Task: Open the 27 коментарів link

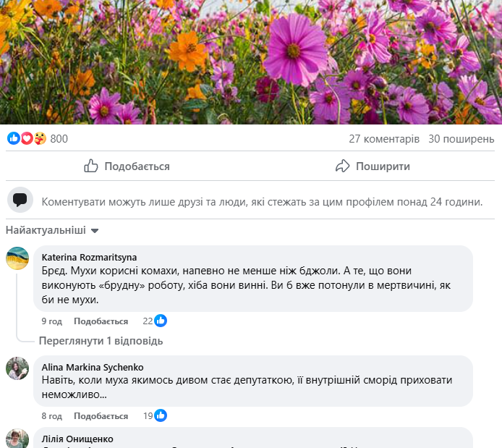Action: (383, 139)
